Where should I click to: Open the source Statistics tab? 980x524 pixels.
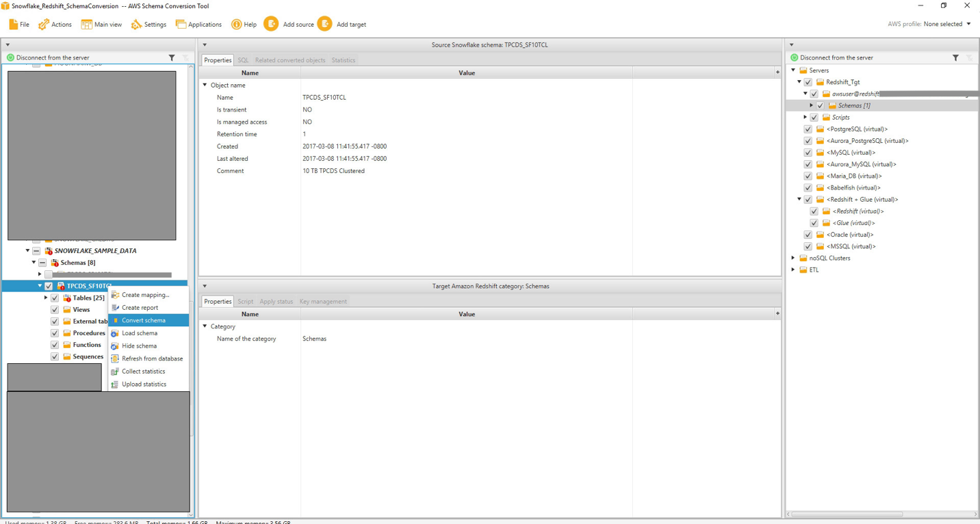(344, 60)
